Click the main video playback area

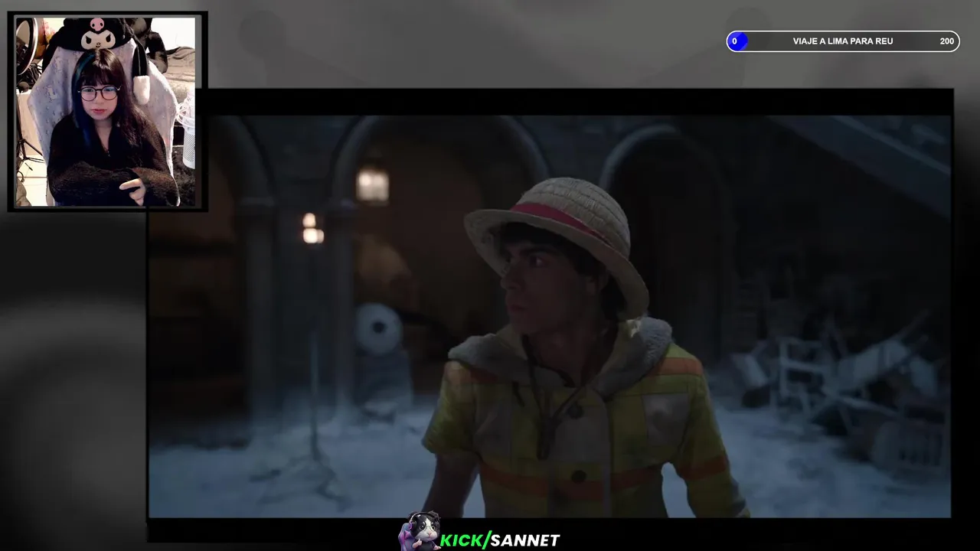tap(550, 316)
